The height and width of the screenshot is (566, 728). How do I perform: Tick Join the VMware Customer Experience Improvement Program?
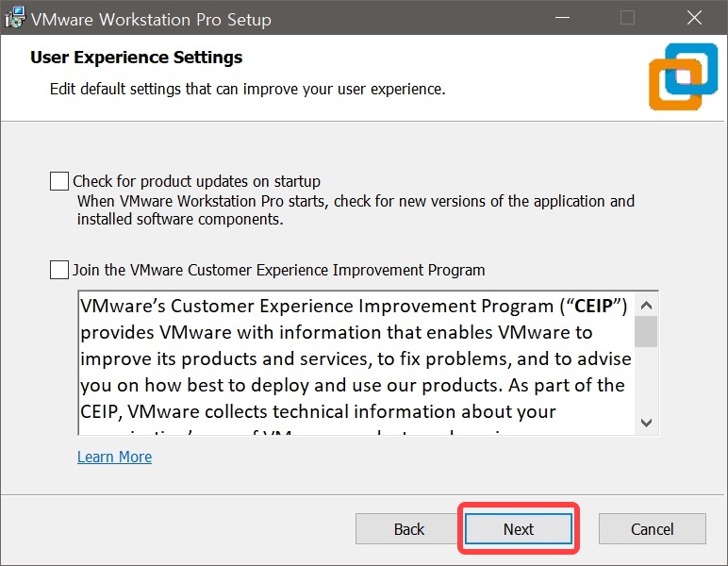[x=59, y=270]
